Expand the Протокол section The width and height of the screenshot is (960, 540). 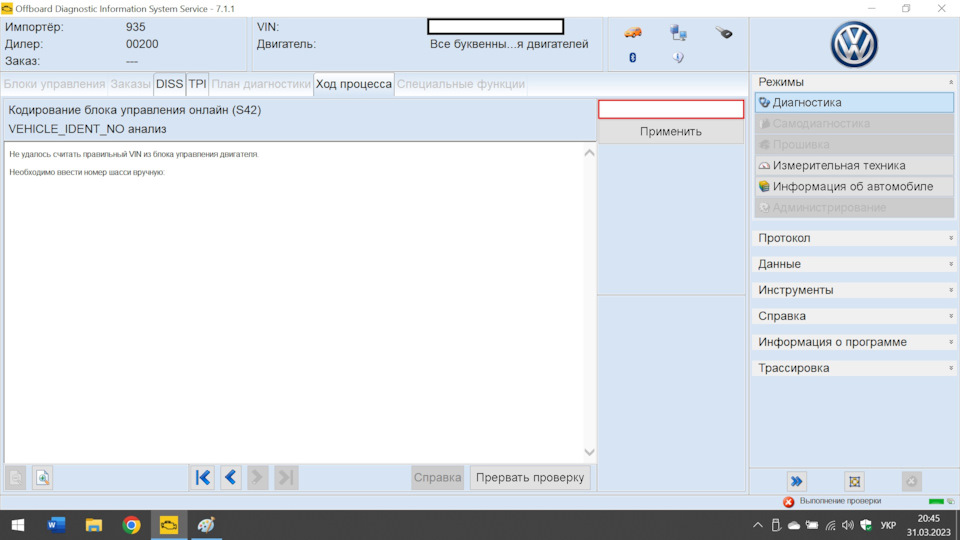[x=854, y=238]
